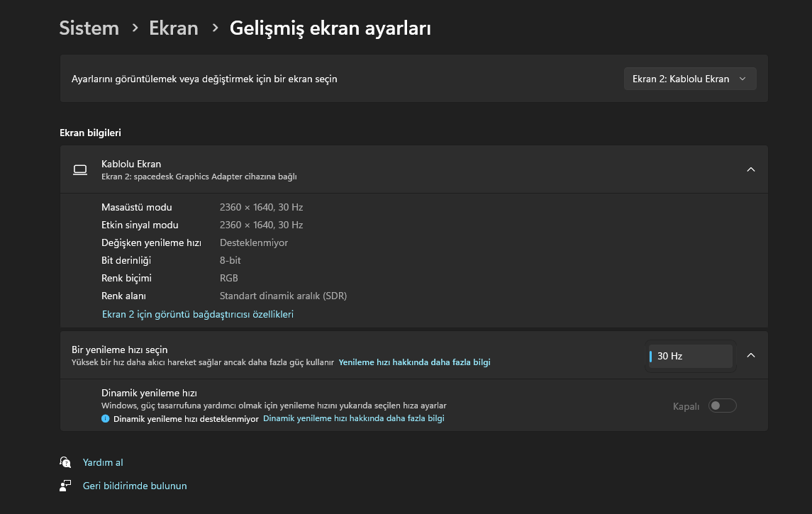Click the blue info icon under Dinamik yenileme hızı
Screen dimensions: 812x514
tap(106, 419)
